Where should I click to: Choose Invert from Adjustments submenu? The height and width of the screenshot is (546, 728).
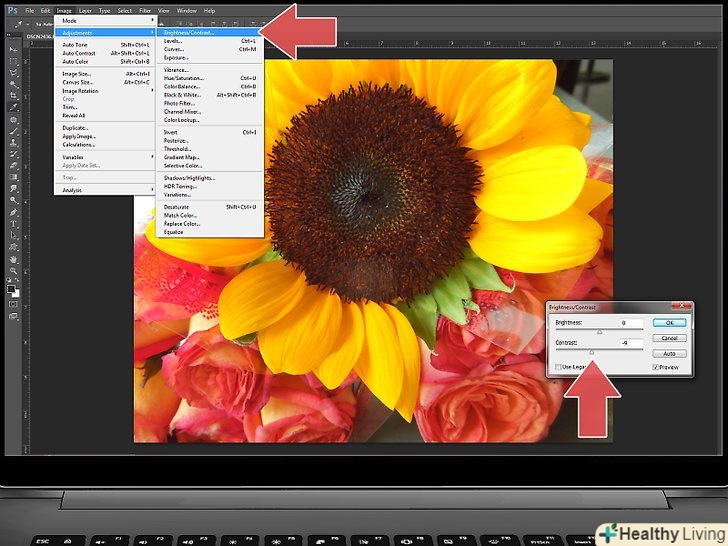click(x=209, y=132)
